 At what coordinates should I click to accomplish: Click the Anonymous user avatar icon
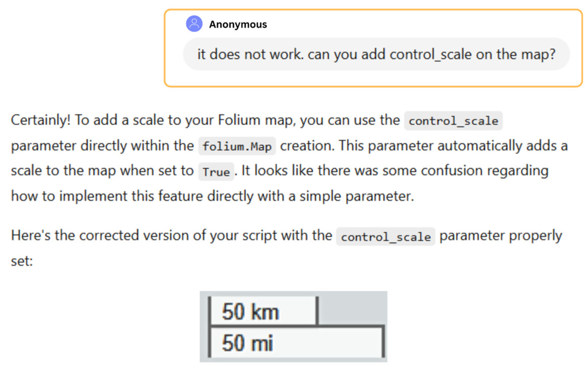coord(194,24)
